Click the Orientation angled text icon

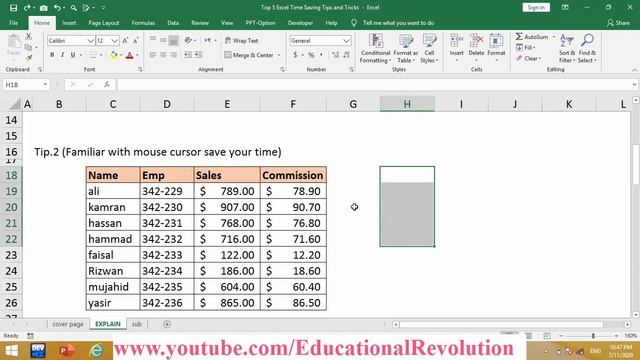point(188,40)
